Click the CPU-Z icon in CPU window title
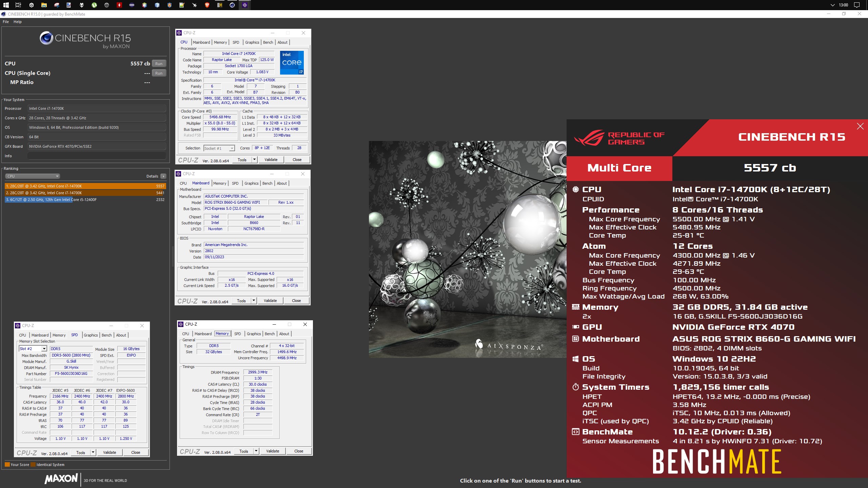The height and width of the screenshot is (488, 868). tap(179, 33)
